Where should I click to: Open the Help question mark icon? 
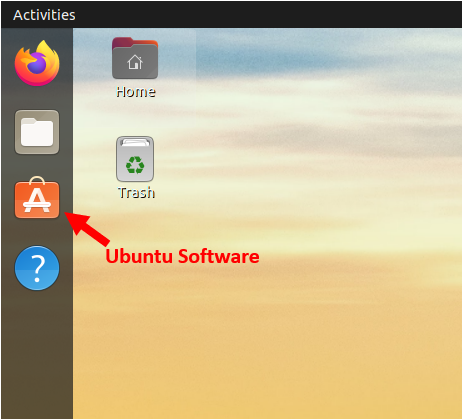click(37, 268)
